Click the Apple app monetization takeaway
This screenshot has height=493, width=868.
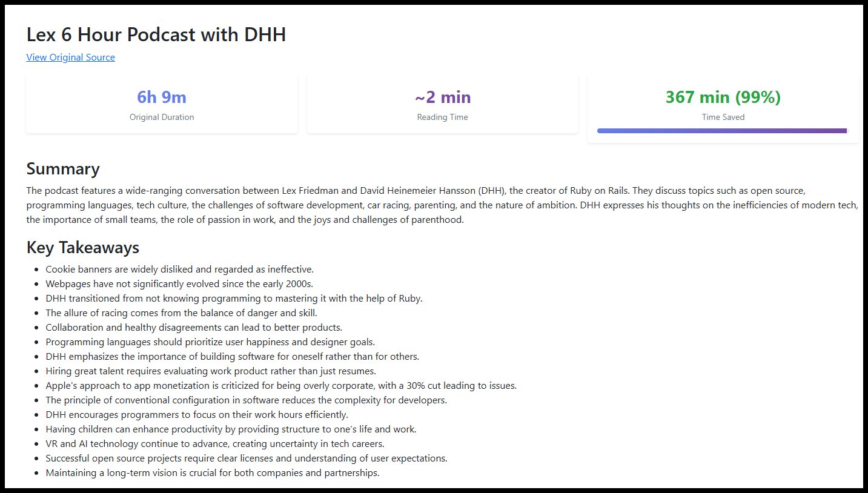click(281, 385)
